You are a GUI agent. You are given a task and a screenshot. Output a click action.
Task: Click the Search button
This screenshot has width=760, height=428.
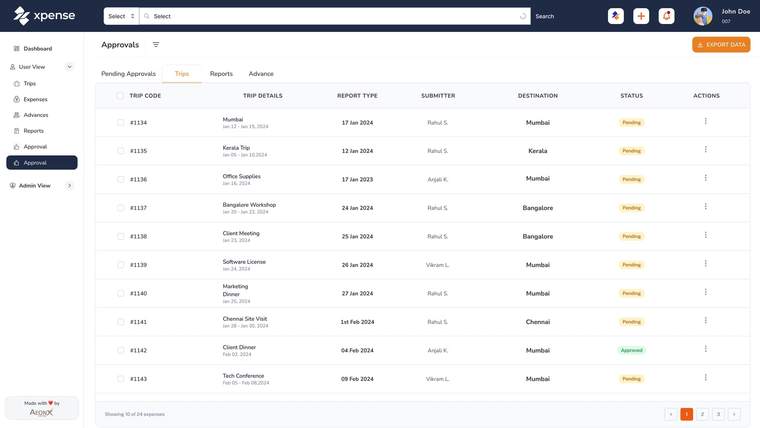pos(544,16)
